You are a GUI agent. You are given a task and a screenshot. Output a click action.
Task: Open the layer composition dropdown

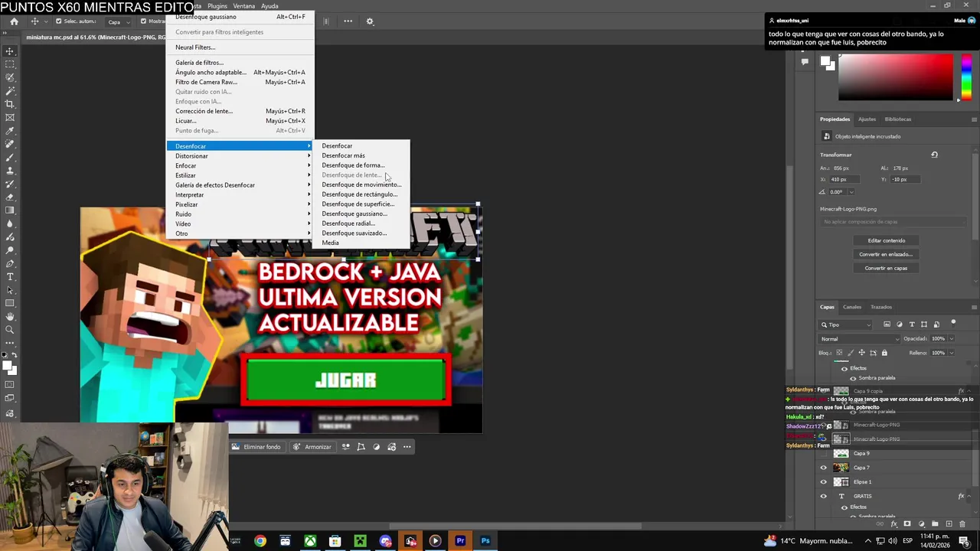pos(893,222)
